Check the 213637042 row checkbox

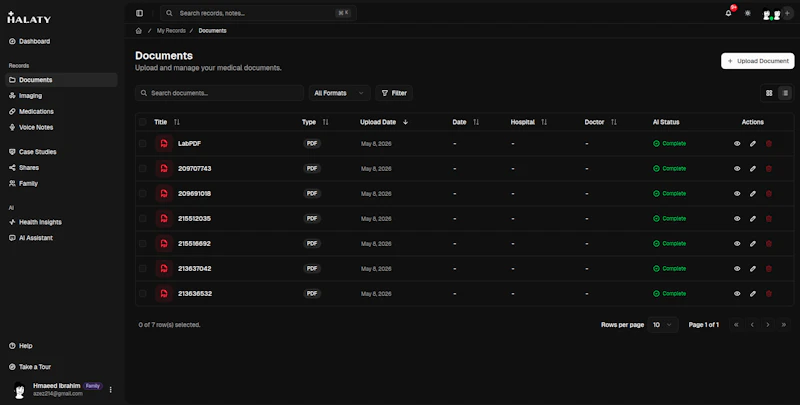point(142,269)
